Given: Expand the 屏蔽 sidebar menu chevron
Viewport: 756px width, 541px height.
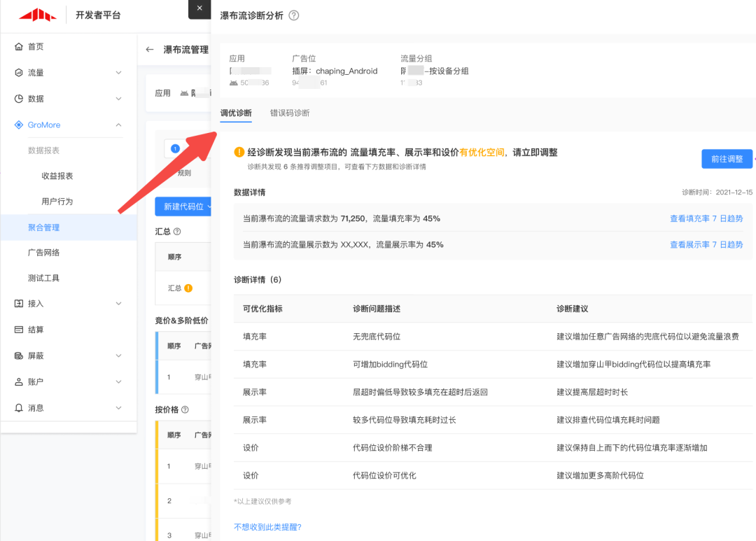Looking at the screenshot, I should tap(118, 356).
